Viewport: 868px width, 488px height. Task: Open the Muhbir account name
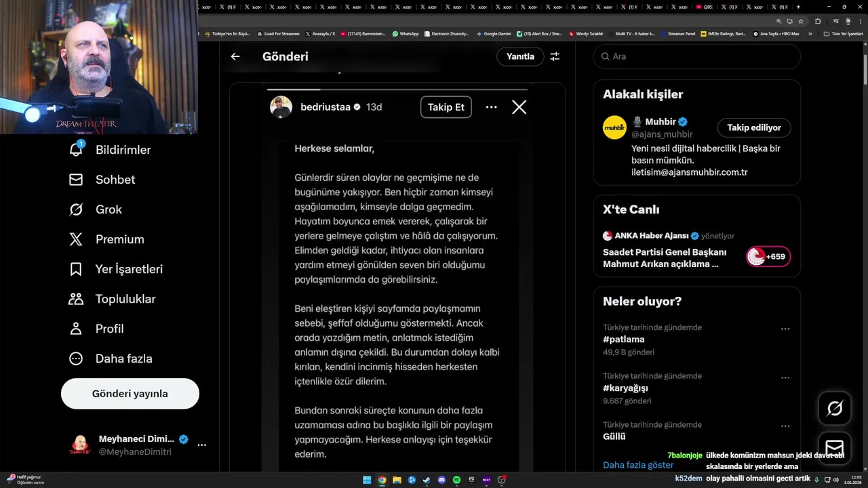660,122
